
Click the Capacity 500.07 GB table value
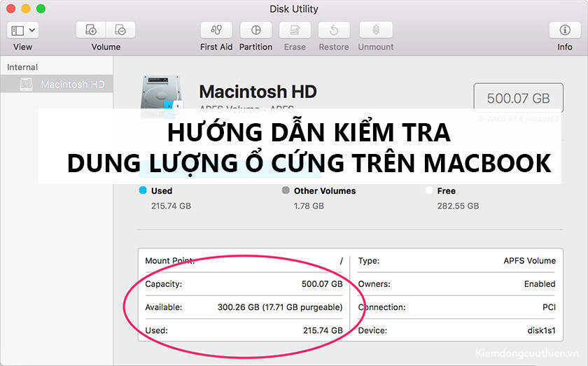[322, 284]
